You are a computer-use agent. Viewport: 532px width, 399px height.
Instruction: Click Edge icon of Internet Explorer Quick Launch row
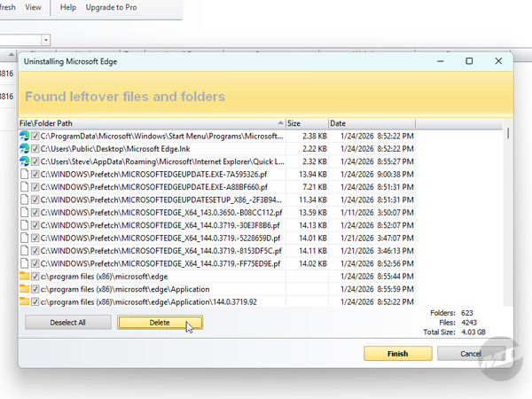point(25,162)
